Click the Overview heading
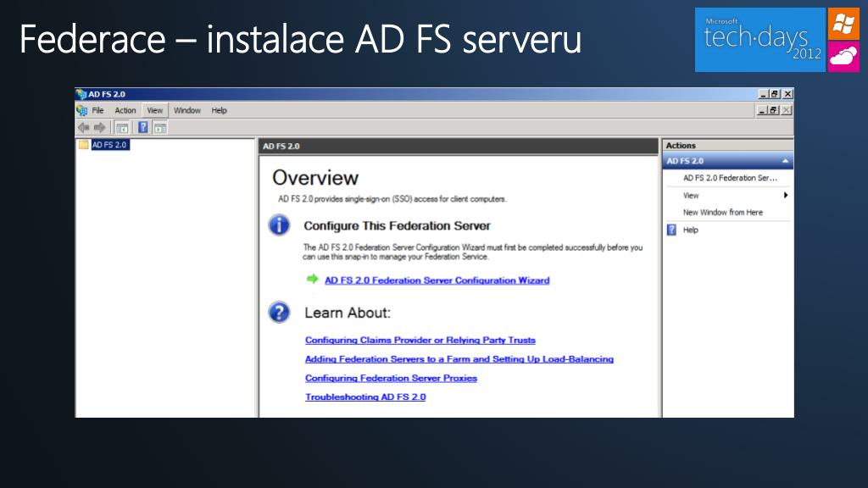The width and height of the screenshot is (868, 488). click(x=315, y=178)
